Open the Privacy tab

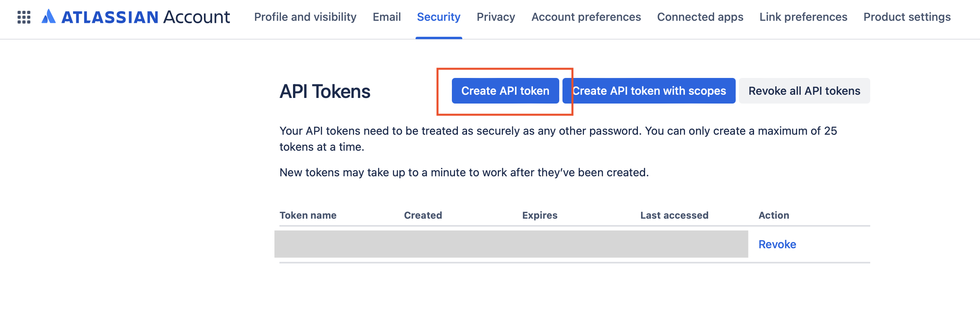point(495,17)
